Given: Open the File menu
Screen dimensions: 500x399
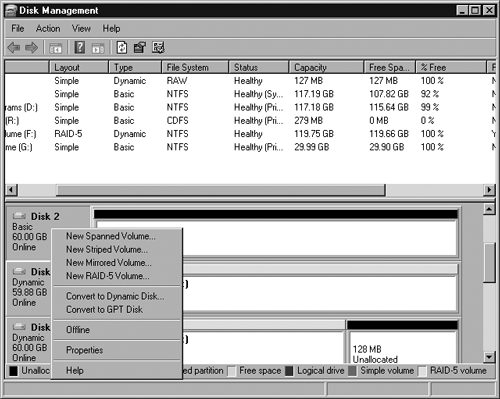Looking at the screenshot, I should point(18,29).
